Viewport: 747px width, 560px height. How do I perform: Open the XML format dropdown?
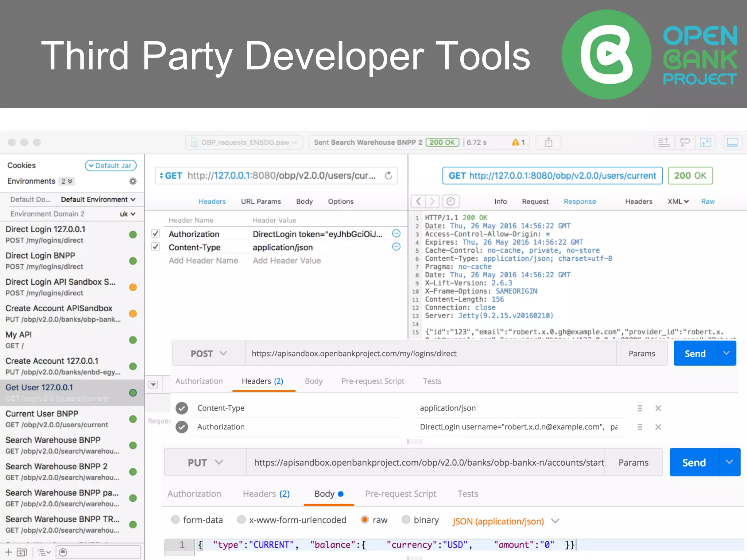pos(678,201)
